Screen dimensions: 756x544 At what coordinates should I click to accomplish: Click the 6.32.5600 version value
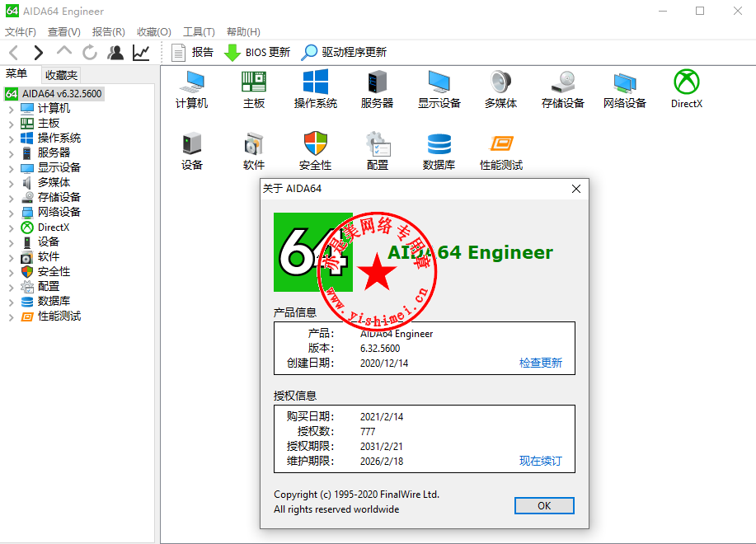point(380,349)
